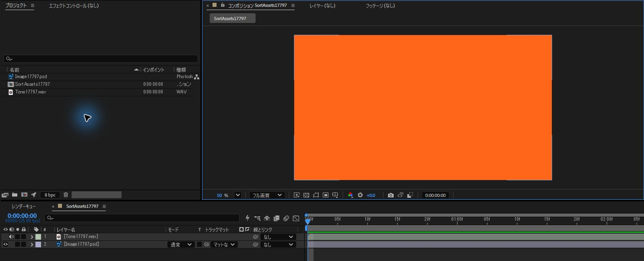Screen dimensions: 644x261
Task: Toggle solo box for Tone17797.wav layer
Action: pyautogui.click(x=18, y=236)
